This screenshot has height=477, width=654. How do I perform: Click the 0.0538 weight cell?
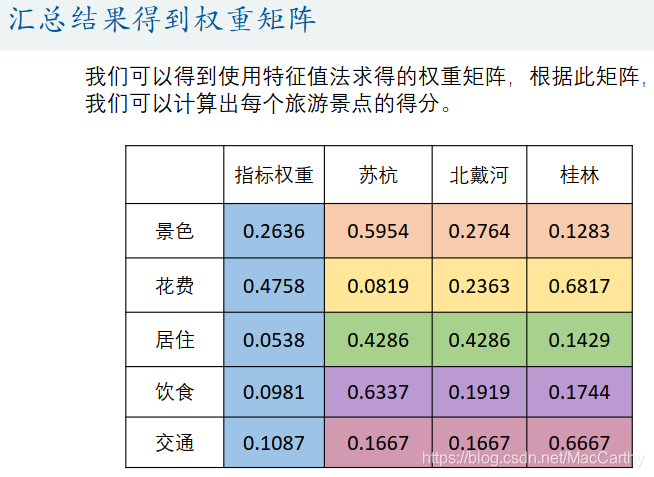pyautogui.click(x=274, y=340)
